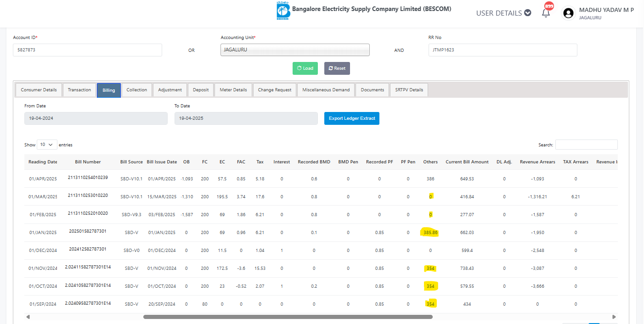
Task: Click the scrollbar left arrow
Action: pyautogui.click(x=28, y=317)
